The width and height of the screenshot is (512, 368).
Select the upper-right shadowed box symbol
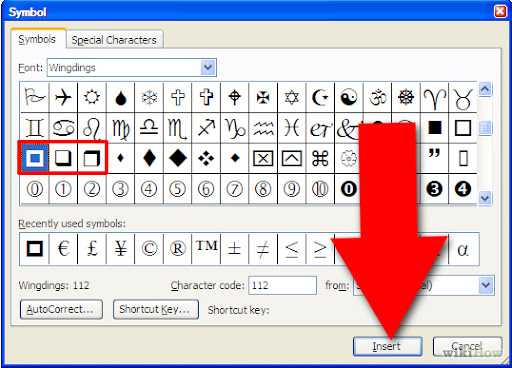pos(92,158)
